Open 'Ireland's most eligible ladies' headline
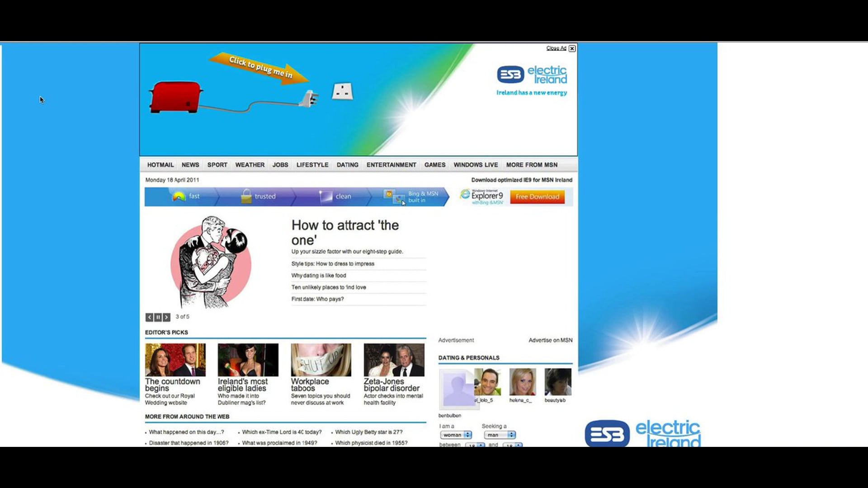Image resolution: width=868 pixels, height=488 pixels. click(243, 385)
